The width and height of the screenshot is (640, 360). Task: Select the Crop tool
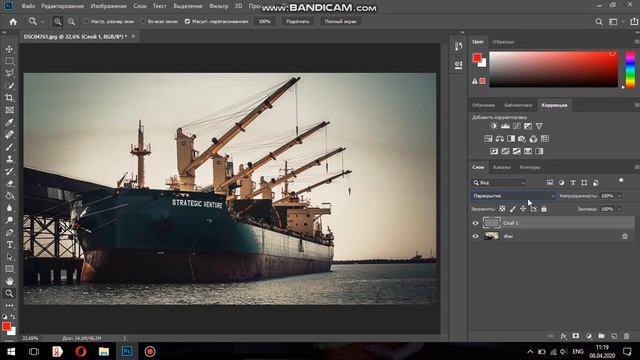(x=9, y=98)
